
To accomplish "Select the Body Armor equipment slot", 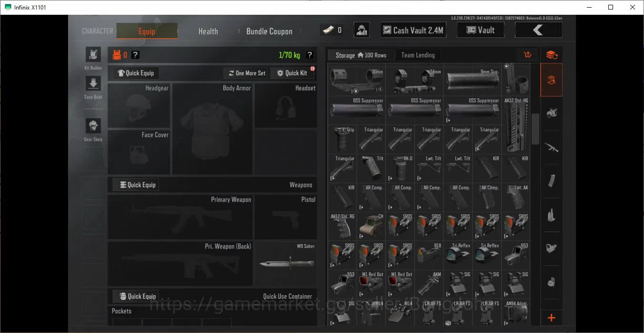I will click(212, 129).
